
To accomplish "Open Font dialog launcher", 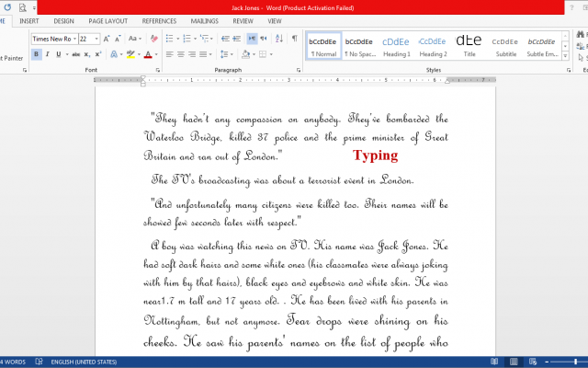I will [157, 70].
